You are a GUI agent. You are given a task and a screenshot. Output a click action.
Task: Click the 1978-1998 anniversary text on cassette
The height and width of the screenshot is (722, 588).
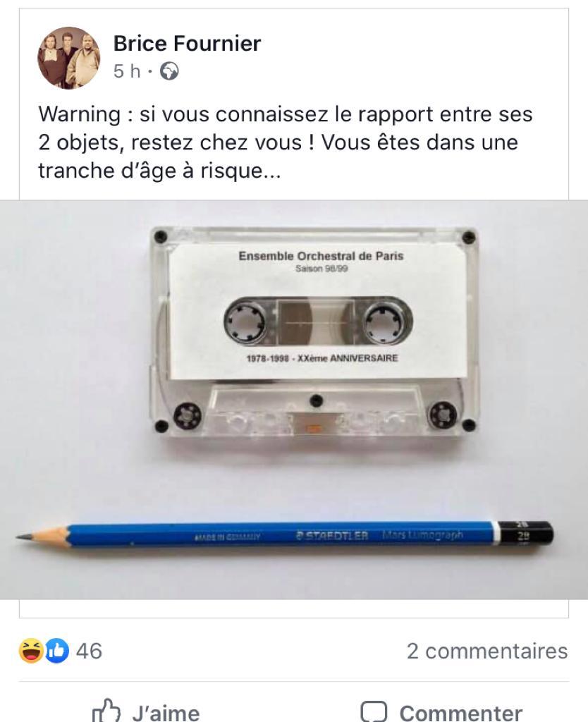[x=322, y=357]
